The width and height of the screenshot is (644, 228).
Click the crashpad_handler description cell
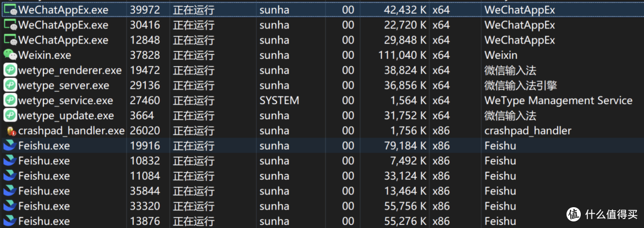coord(528,131)
